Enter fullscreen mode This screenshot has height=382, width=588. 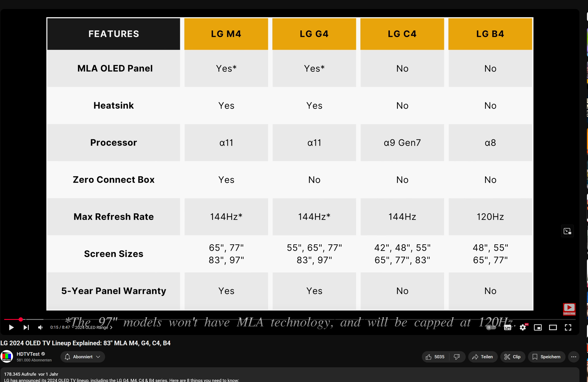[x=568, y=328]
